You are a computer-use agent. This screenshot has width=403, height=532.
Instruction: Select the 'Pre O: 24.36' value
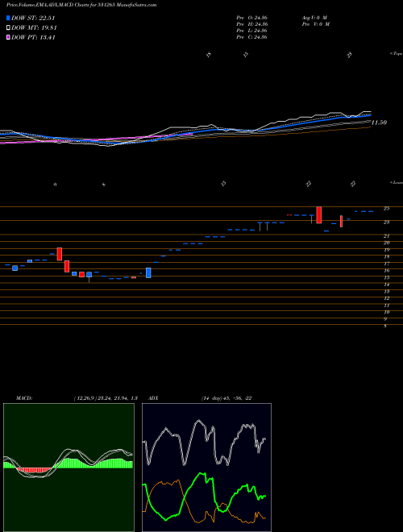pyautogui.click(x=251, y=17)
